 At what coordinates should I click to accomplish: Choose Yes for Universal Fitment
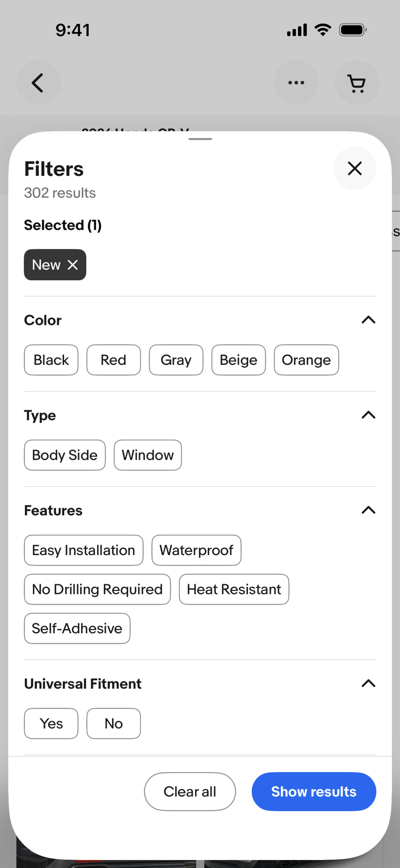(x=51, y=723)
